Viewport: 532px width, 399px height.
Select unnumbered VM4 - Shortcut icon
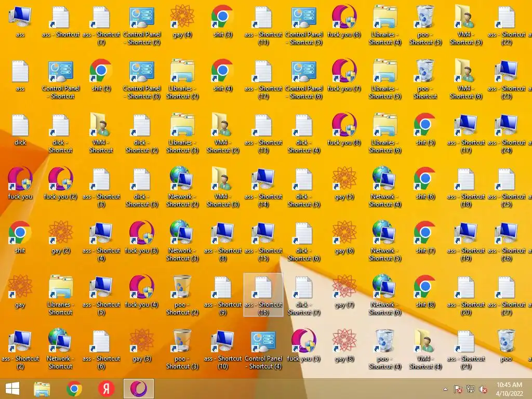tap(101, 133)
